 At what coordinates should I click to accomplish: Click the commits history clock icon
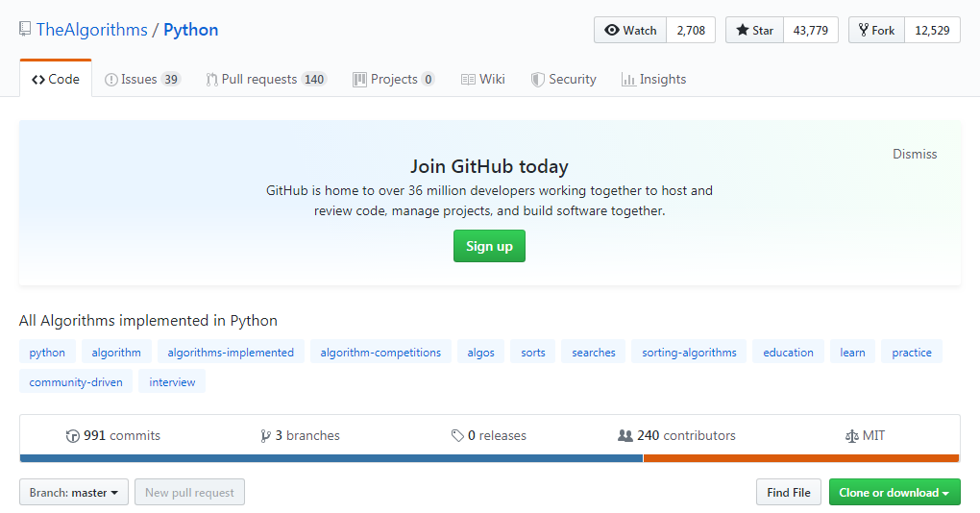[x=72, y=436]
